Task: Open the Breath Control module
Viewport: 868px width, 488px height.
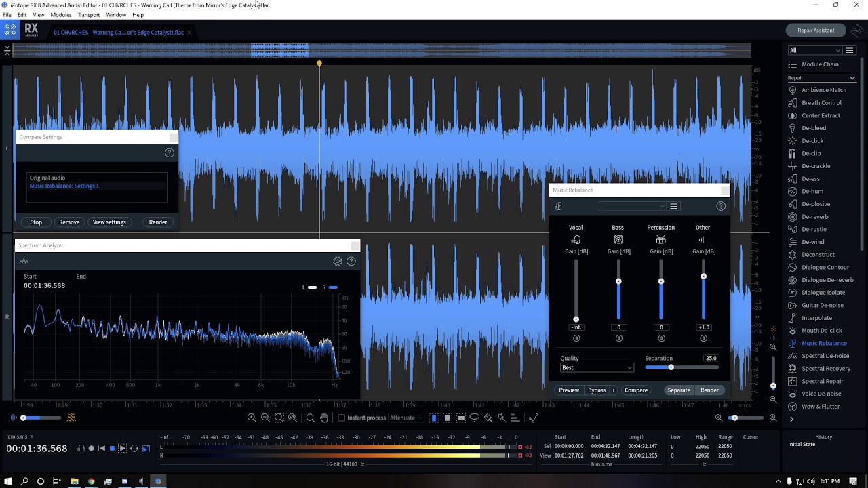Action: point(814,102)
